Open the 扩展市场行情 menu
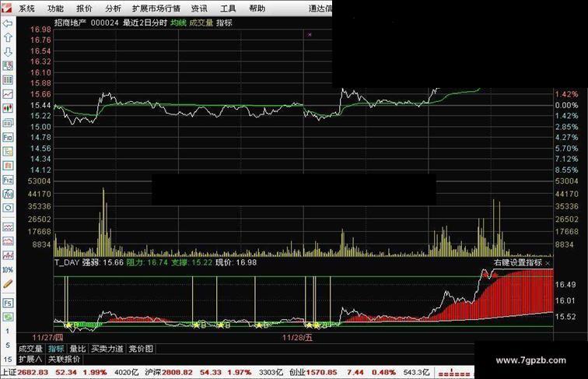The image size is (588, 379). pos(156,9)
